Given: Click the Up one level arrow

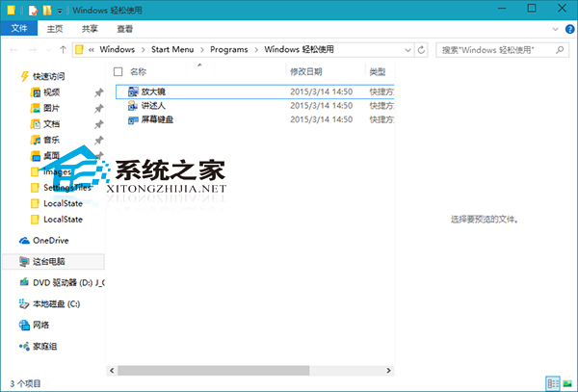Looking at the screenshot, I should pyautogui.click(x=62, y=49).
